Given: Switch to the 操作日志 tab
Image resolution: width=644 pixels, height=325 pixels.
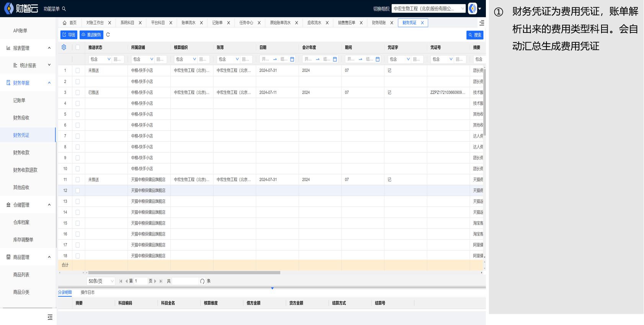Looking at the screenshot, I should pyautogui.click(x=87, y=292).
